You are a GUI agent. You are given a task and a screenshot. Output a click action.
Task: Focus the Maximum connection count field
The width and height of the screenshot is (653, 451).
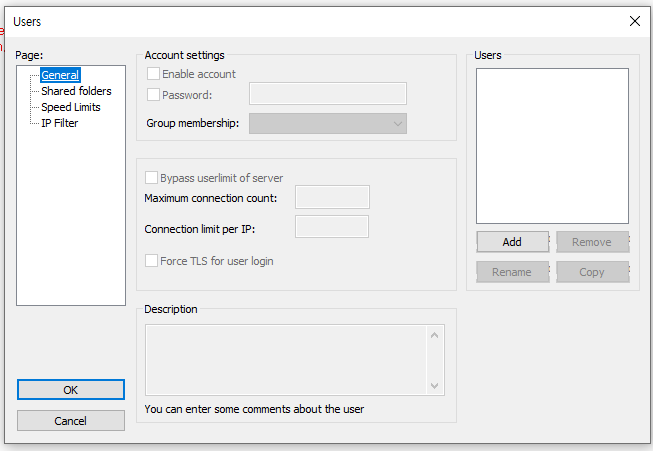point(332,197)
